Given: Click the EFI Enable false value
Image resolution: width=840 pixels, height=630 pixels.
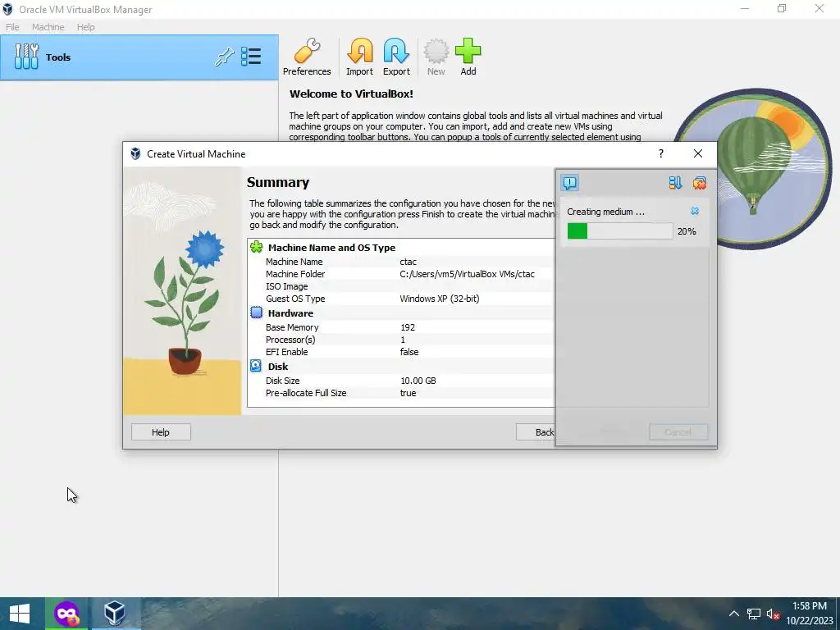Looking at the screenshot, I should pos(409,352).
